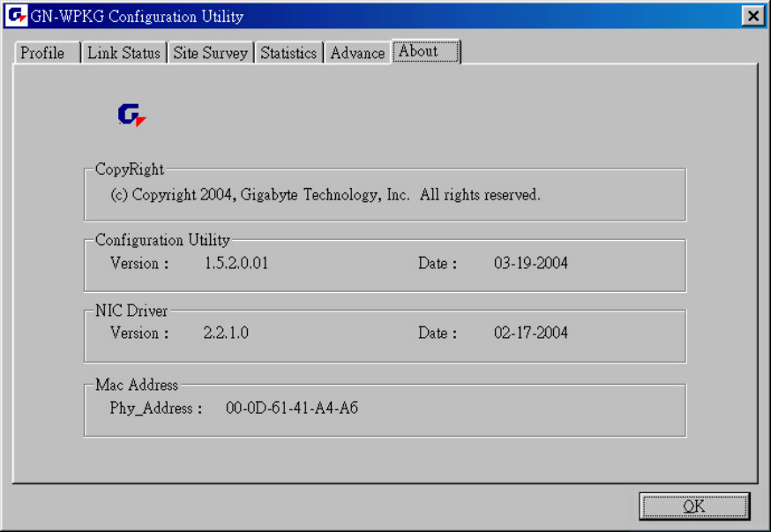Screen dimensions: 771x532
Task: Close the GN-WPKG Configuration Utility window
Action: tap(752, 16)
